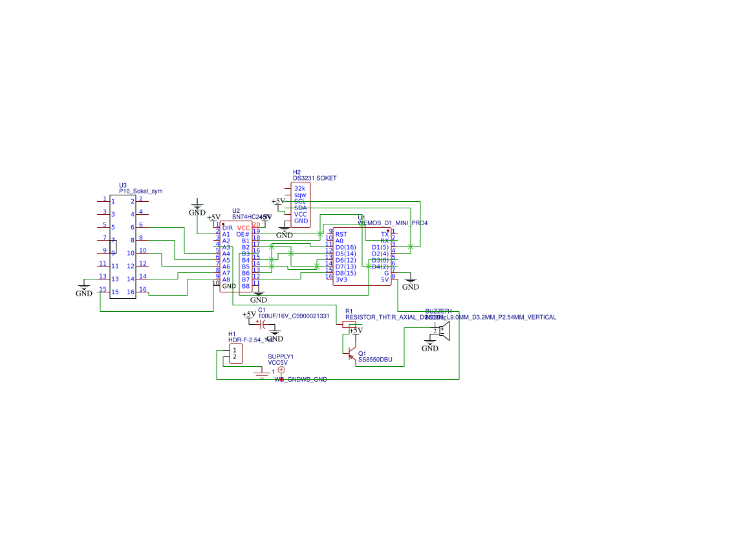Click the SCL pin on DS3231 socket
This screenshot has width=756, height=535.
pos(300,202)
